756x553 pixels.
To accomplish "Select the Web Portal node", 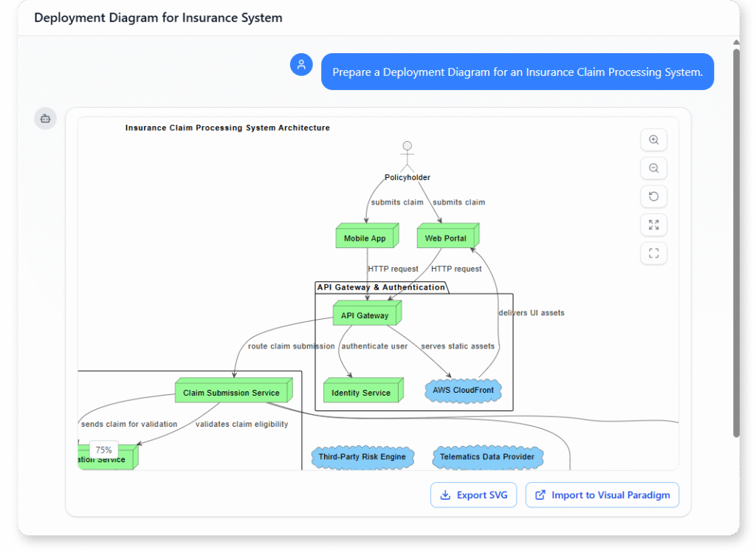I will coord(447,237).
